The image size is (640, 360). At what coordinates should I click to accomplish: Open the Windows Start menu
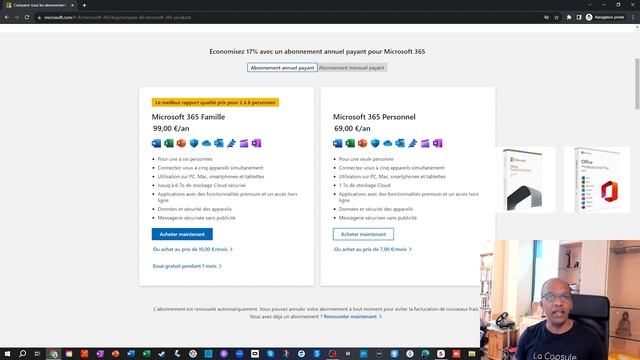click(x=7, y=353)
